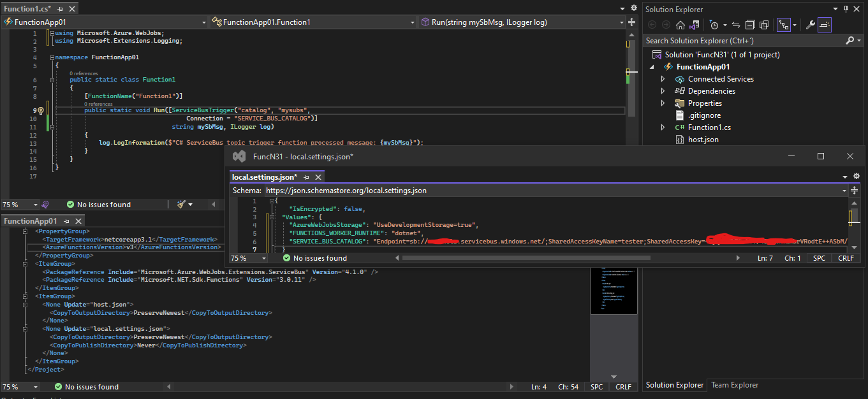
Task: Click Forward arrow in Solution Explorer toolbar
Action: [x=666, y=25]
